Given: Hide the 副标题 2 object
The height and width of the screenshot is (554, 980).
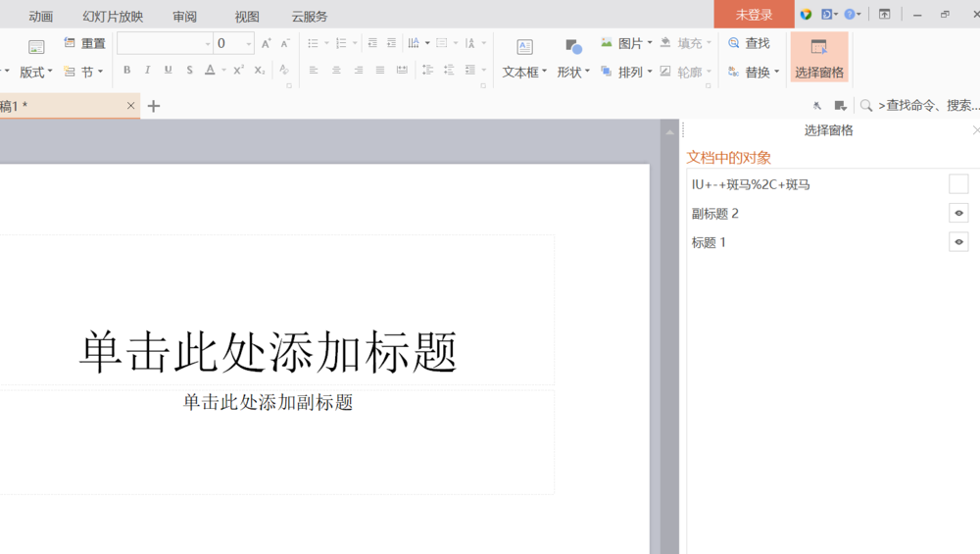Looking at the screenshot, I should pyautogui.click(x=958, y=213).
